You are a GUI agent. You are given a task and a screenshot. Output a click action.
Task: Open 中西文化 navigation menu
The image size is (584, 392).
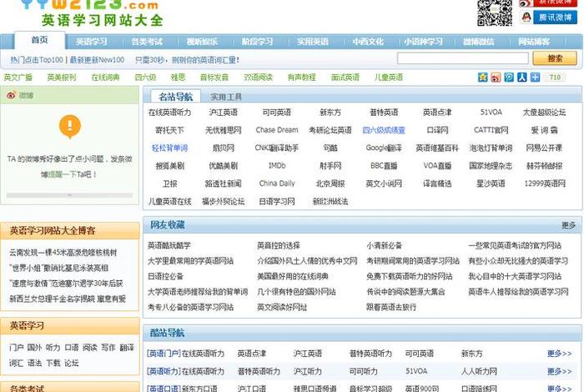368,42
